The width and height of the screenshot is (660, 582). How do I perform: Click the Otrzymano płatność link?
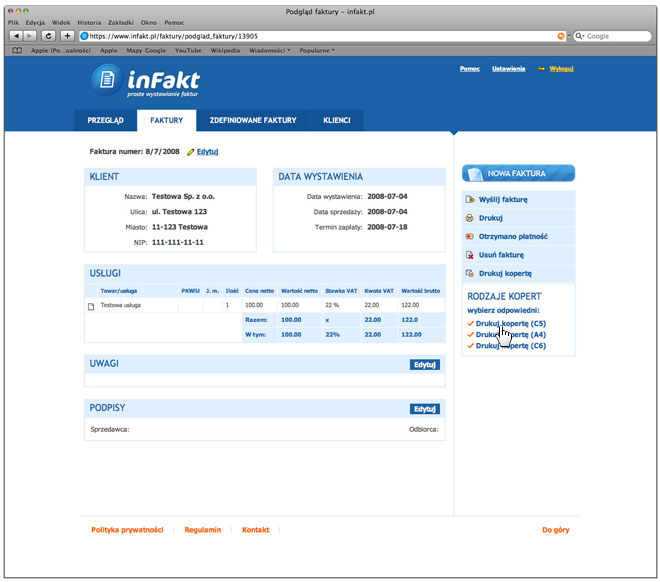(513, 237)
